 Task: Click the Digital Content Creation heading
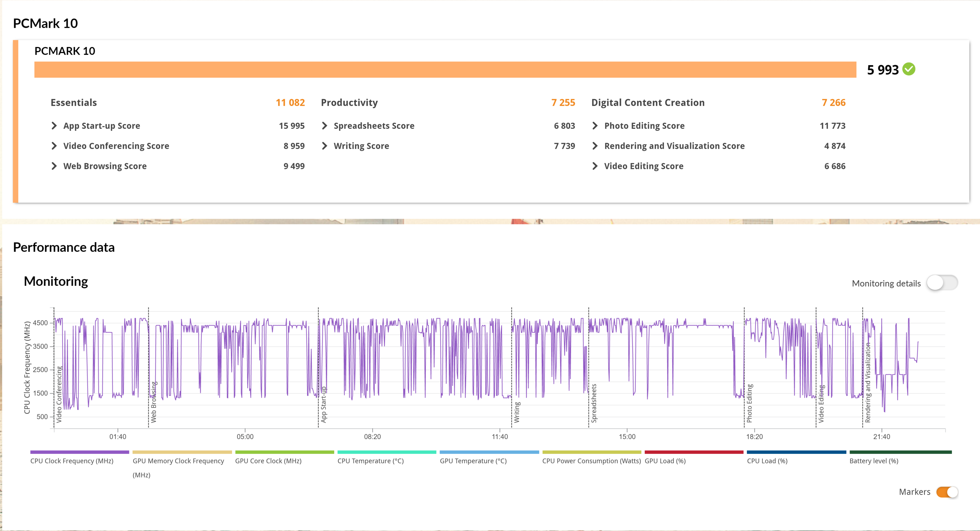(x=648, y=103)
